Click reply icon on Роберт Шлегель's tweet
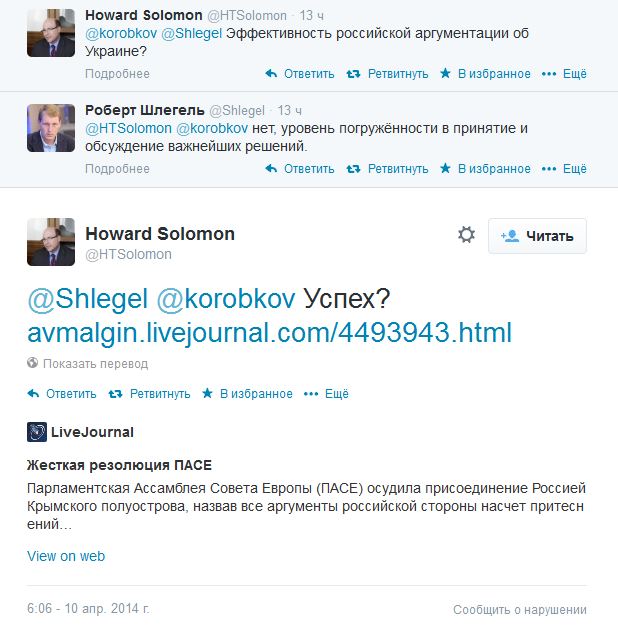 (270, 169)
